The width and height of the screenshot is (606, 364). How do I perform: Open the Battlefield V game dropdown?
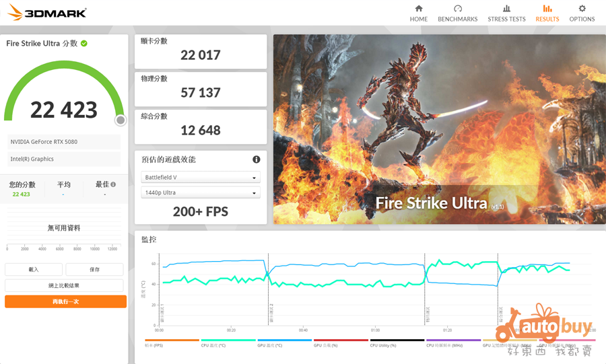(201, 178)
